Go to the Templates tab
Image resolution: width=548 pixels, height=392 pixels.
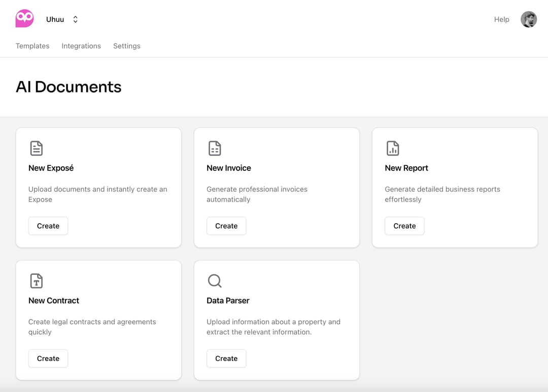coord(32,46)
